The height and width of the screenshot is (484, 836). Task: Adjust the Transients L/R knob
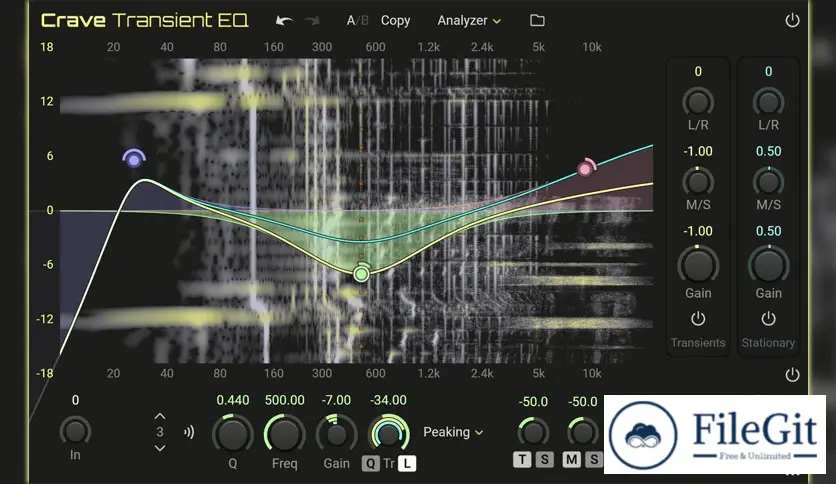click(698, 102)
